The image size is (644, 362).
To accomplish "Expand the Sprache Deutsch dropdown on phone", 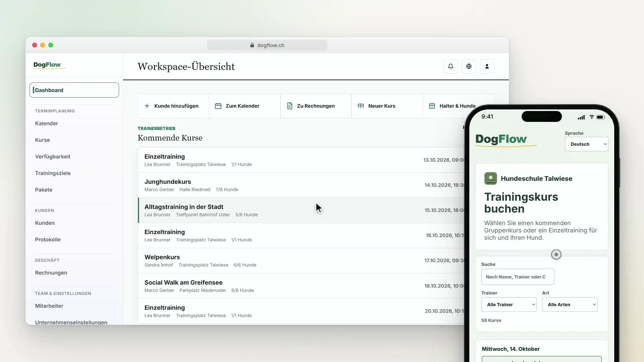I will [586, 144].
